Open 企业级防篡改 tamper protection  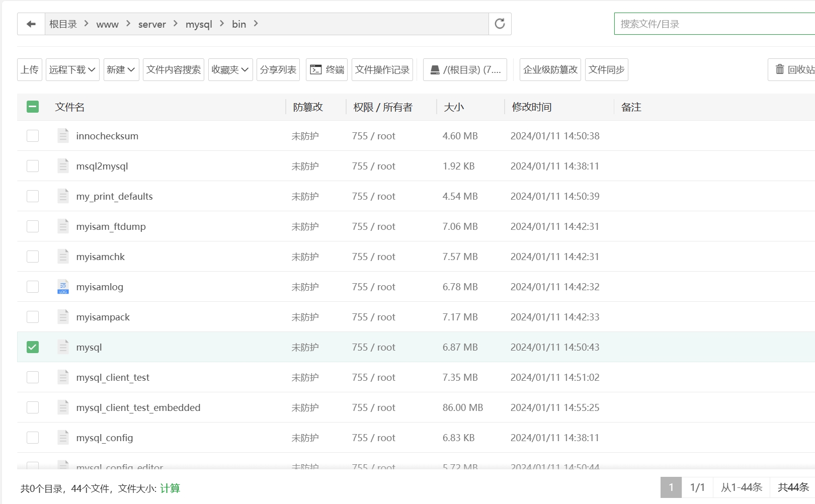point(550,69)
